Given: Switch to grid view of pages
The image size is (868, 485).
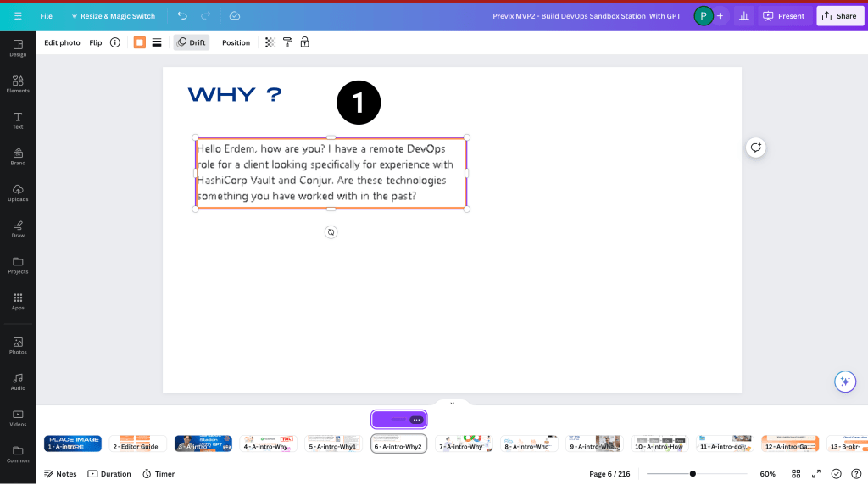Looking at the screenshot, I should click(x=796, y=474).
